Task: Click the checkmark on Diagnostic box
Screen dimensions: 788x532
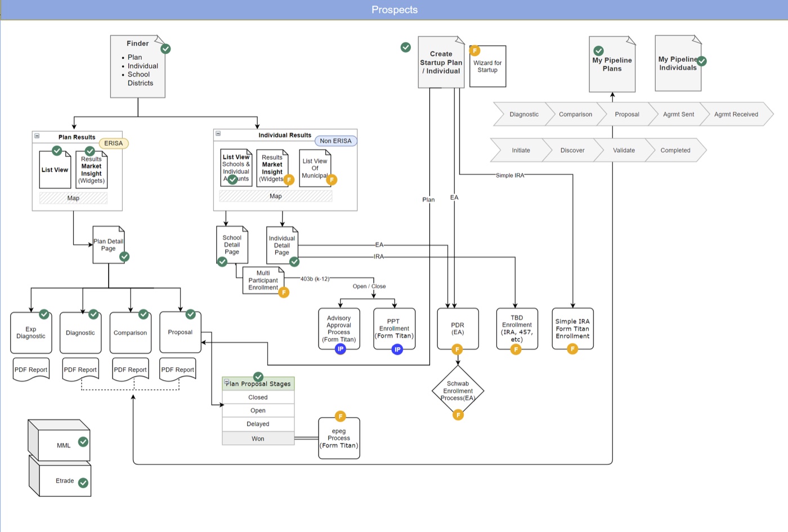Action: pyautogui.click(x=93, y=314)
